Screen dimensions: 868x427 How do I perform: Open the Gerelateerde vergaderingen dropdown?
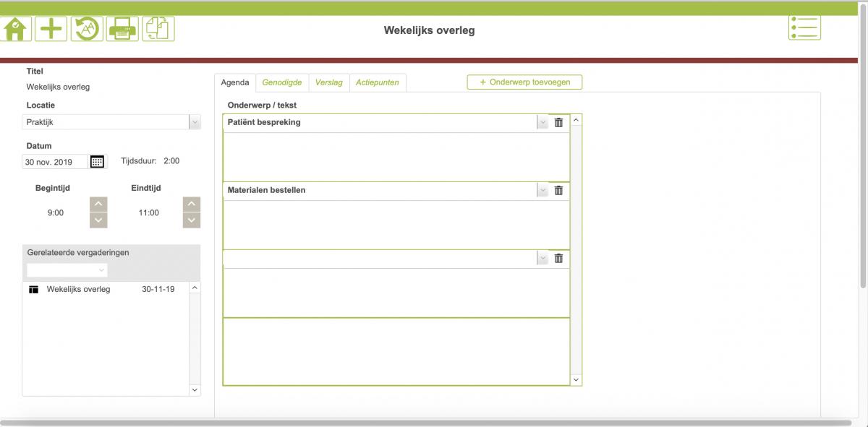(x=67, y=269)
